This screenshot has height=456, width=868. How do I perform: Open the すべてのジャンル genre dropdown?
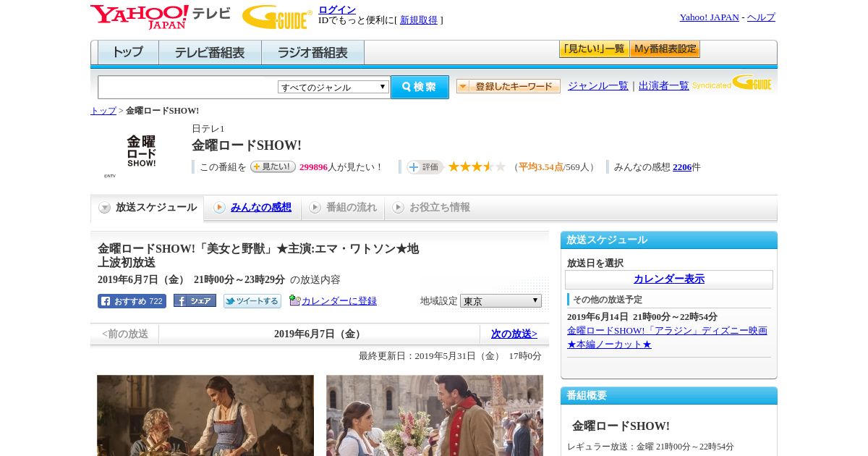(333, 87)
